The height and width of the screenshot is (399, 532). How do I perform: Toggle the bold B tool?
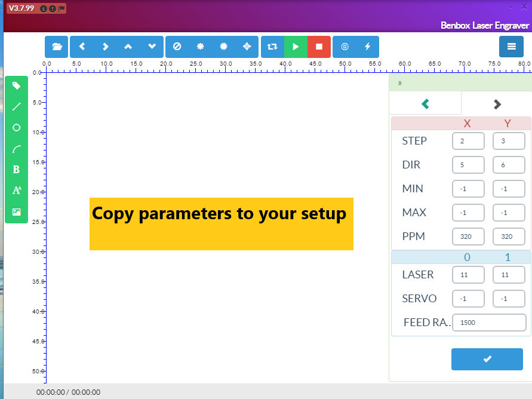(x=16, y=169)
